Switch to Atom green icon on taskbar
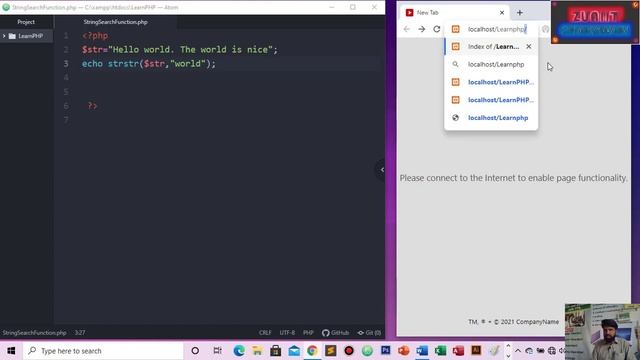 pyautogui.click(x=367, y=351)
